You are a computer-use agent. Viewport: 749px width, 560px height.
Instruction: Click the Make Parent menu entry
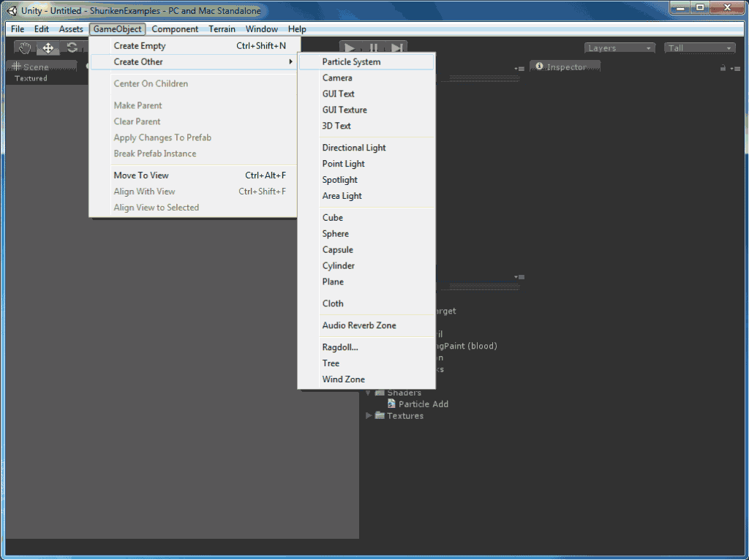(193, 105)
